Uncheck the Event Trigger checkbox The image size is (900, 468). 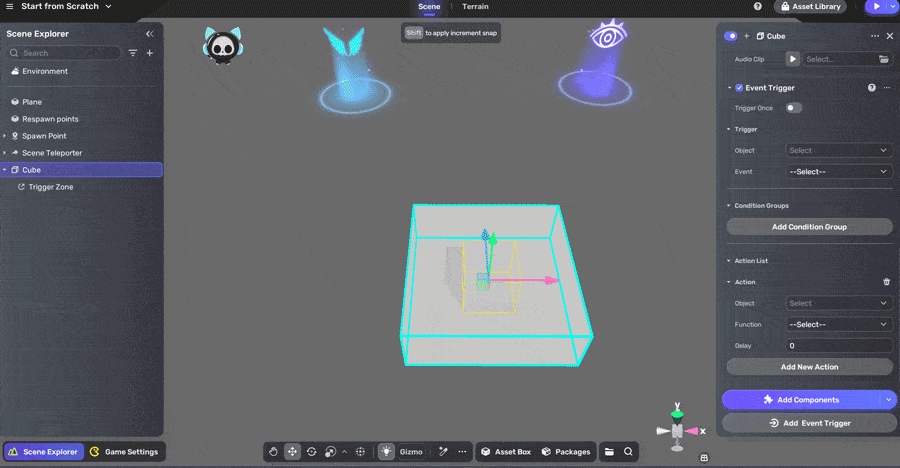(739, 88)
